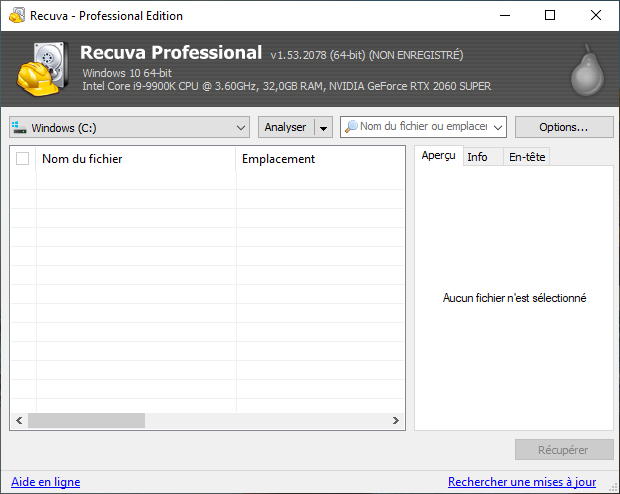Open the En-tête tab
620x494 pixels.
point(527,157)
